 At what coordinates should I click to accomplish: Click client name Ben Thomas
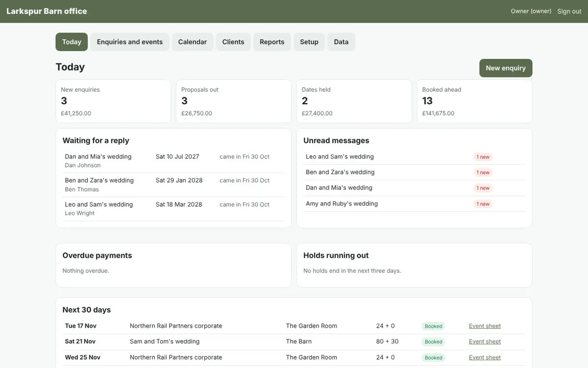pos(82,189)
